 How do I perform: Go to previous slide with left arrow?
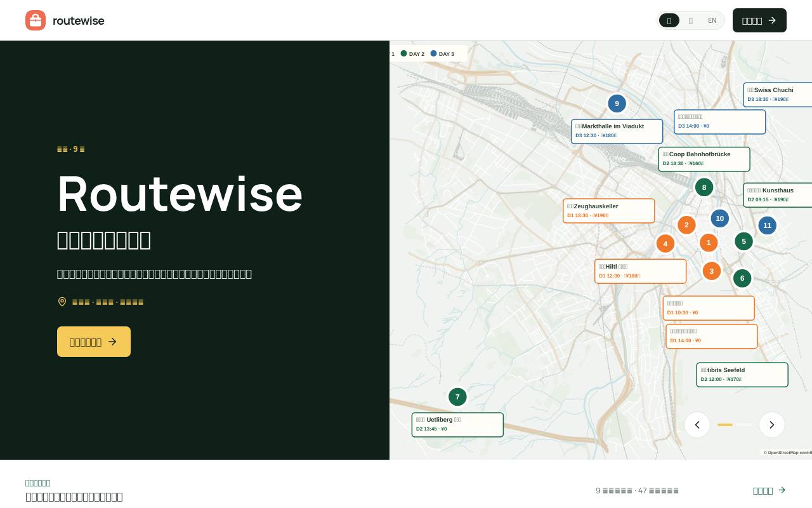[697, 425]
